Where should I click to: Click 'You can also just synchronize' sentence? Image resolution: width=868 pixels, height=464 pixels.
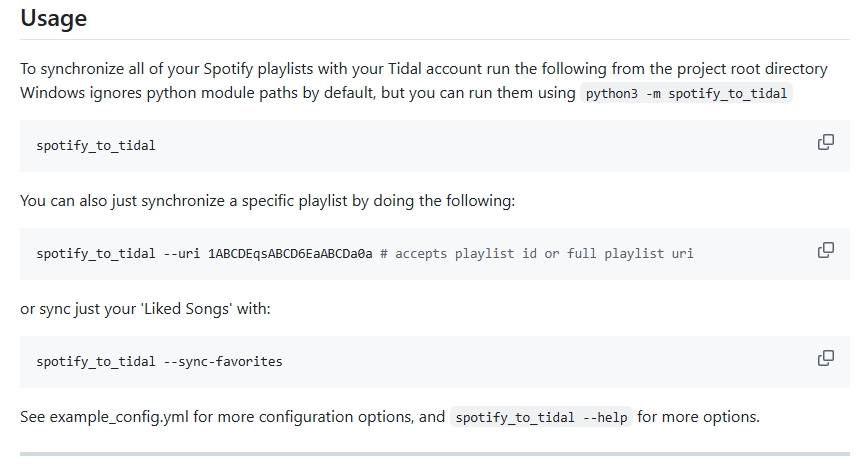click(x=130, y=200)
